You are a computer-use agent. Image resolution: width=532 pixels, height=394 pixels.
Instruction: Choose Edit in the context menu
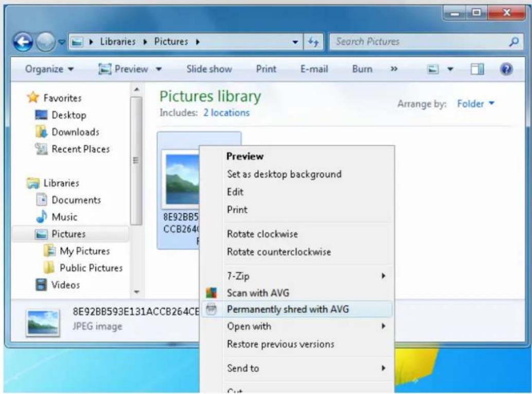(235, 192)
